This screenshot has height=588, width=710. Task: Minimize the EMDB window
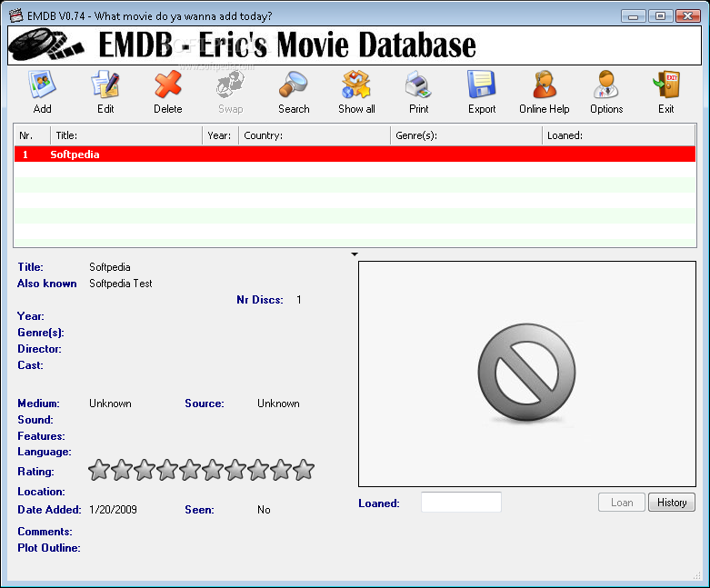pyautogui.click(x=633, y=16)
